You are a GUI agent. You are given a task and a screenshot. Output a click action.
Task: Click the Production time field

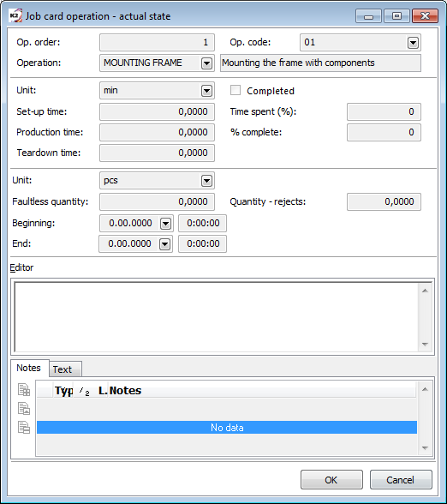click(157, 132)
